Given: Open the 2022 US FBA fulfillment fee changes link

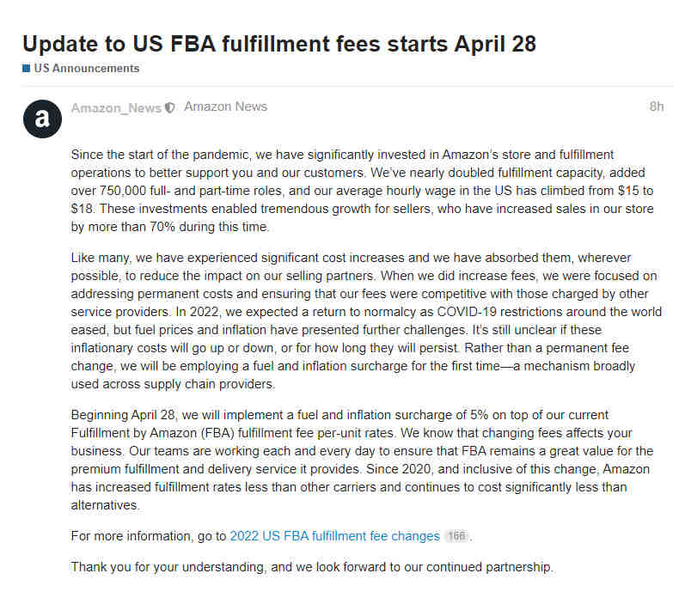Looking at the screenshot, I should point(334,536).
